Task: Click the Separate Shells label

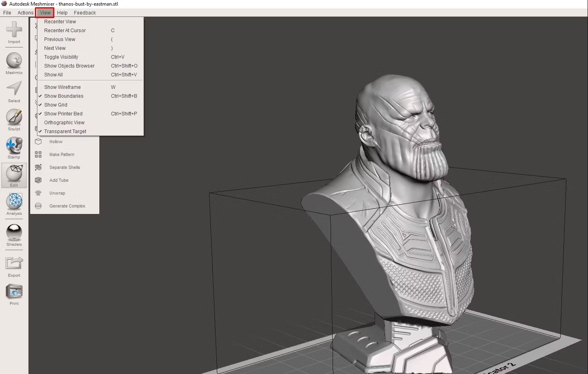Action: pos(65,167)
